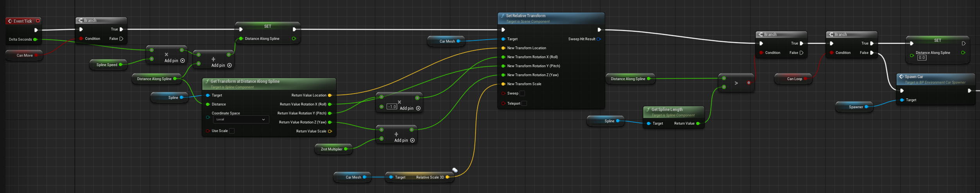
Task: Click the -1.0 value input field
Action: [x=392, y=107]
